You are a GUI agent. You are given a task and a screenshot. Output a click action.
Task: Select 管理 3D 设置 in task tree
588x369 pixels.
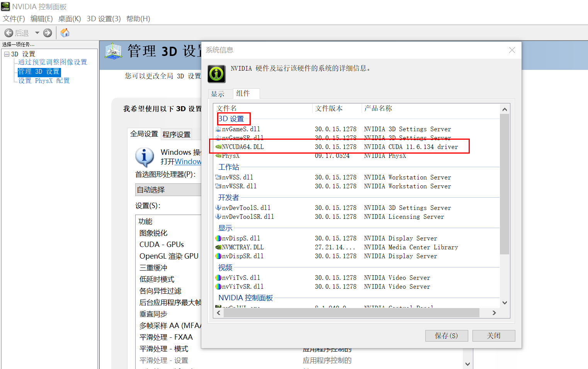pos(39,71)
